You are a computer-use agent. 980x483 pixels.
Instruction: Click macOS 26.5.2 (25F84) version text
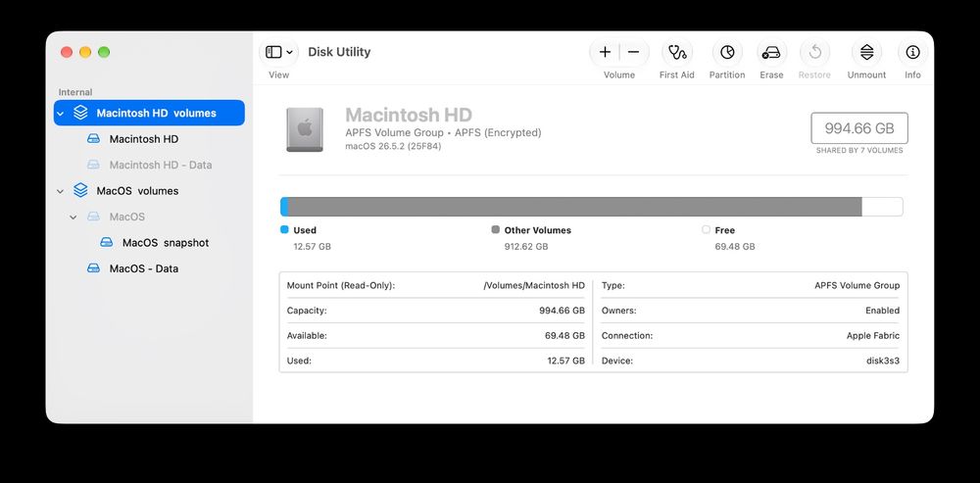[393, 146]
